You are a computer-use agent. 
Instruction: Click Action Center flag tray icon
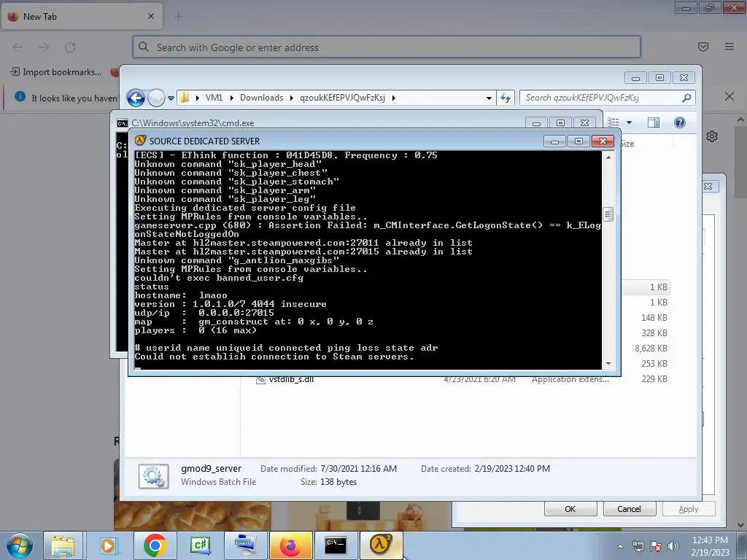click(x=656, y=546)
